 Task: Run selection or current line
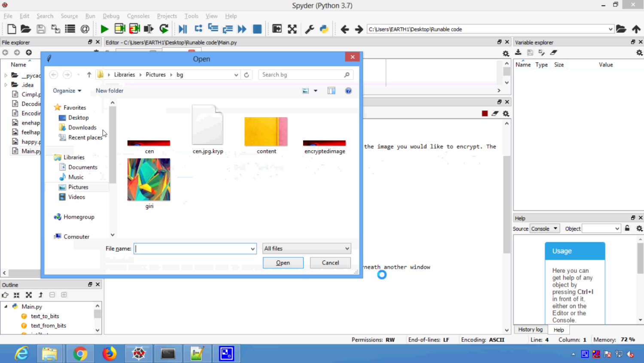(x=149, y=29)
